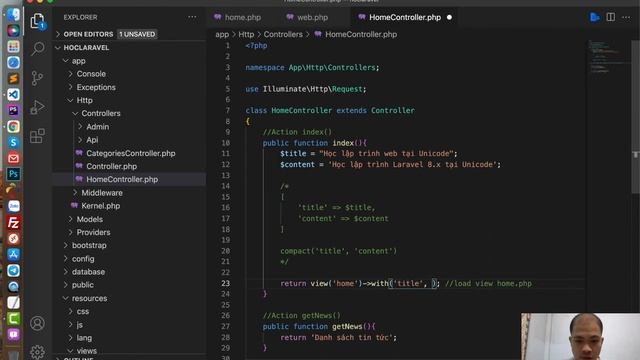Open Safari from the dock

[13, 62]
